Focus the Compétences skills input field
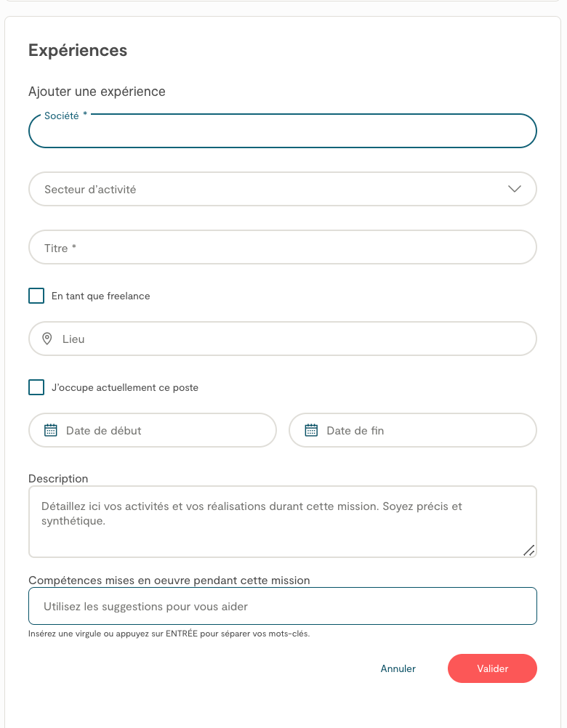This screenshot has width=567, height=728. (282, 606)
